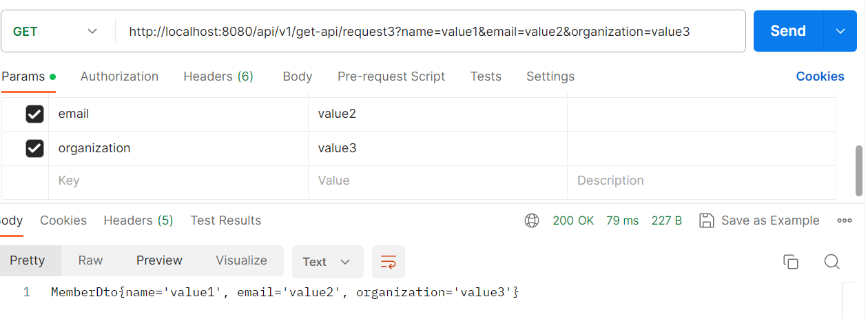The image size is (868, 319).
Task: Send the GET request
Action: [x=788, y=31]
